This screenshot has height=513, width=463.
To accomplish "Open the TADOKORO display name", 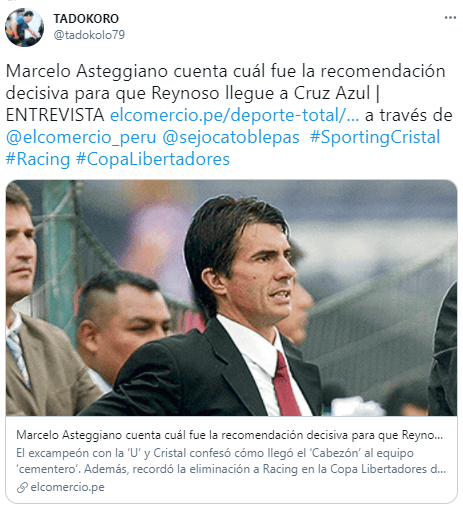I will click(86, 19).
